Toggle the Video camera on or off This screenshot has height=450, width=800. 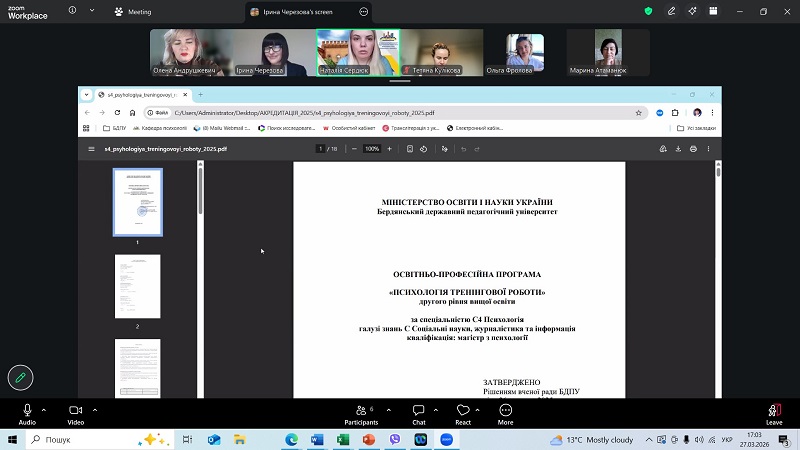[75, 410]
